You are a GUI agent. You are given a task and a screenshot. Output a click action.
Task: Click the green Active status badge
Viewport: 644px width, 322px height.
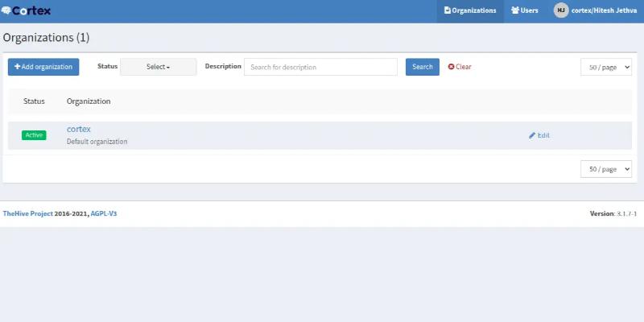[x=34, y=135]
